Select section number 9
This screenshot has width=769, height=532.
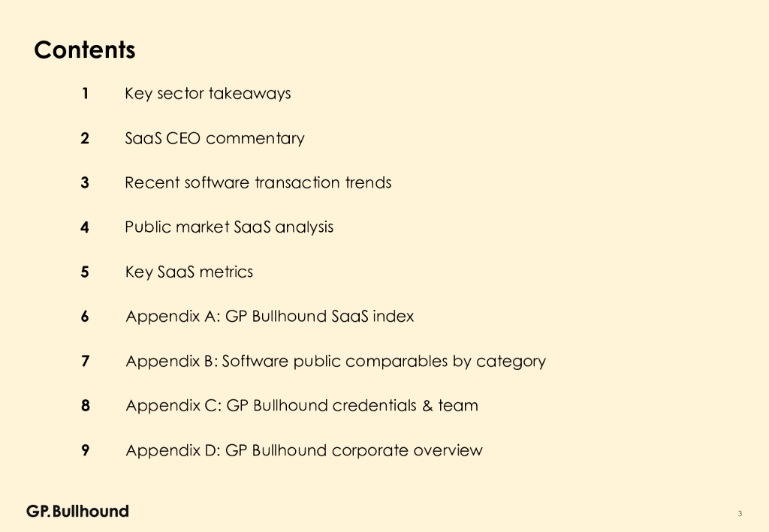pos(86,450)
